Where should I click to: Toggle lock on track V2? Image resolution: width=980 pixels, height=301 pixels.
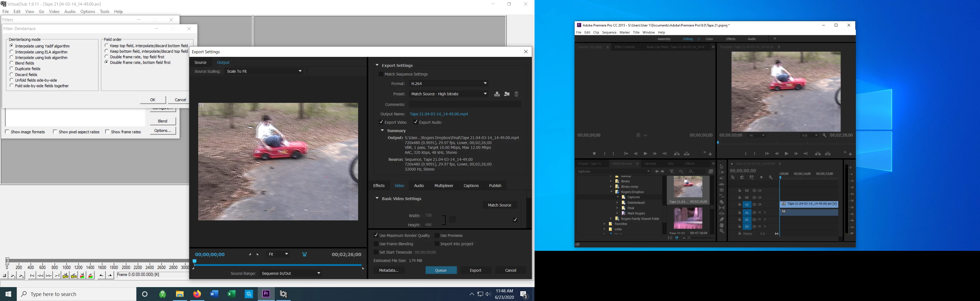(739, 198)
